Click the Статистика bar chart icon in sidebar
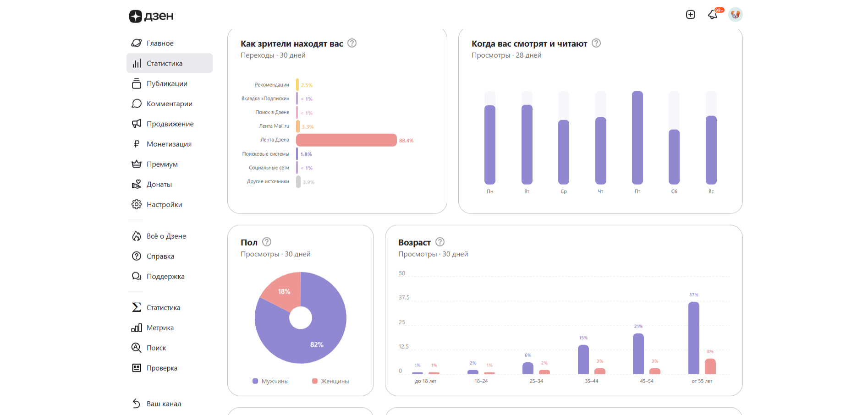The image size is (868, 415). (137, 63)
